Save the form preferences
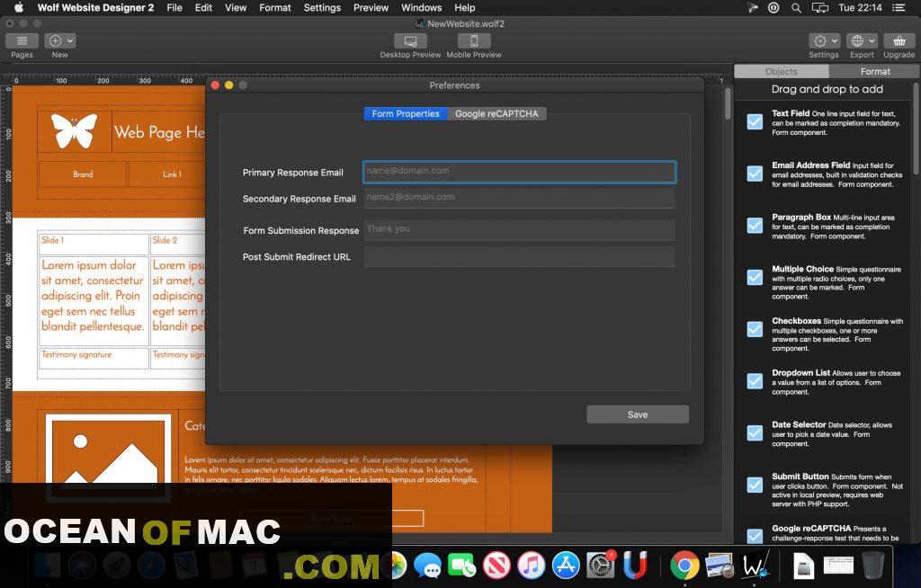This screenshot has width=921, height=588. point(638,414)
